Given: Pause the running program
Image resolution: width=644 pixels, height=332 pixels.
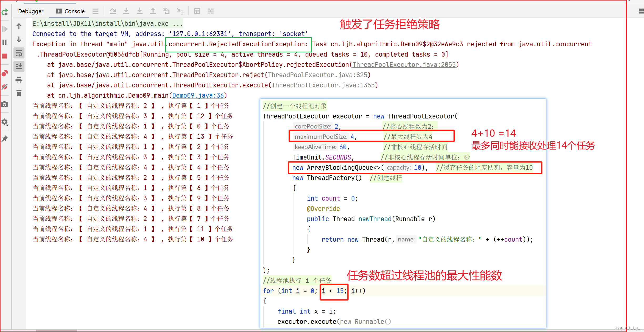Looking at the screenshot, I should (5, 42).
